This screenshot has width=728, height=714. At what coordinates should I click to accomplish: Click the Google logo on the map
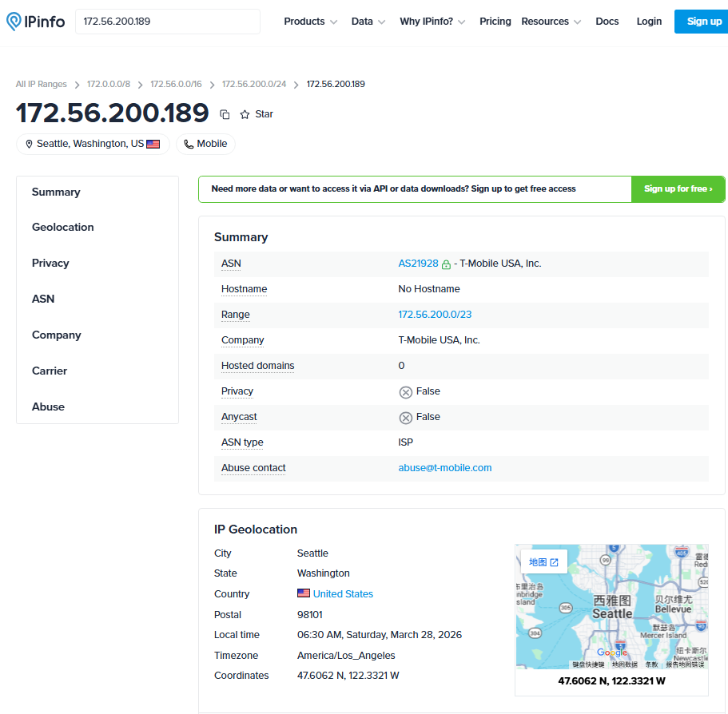click(x=612, y=653)
